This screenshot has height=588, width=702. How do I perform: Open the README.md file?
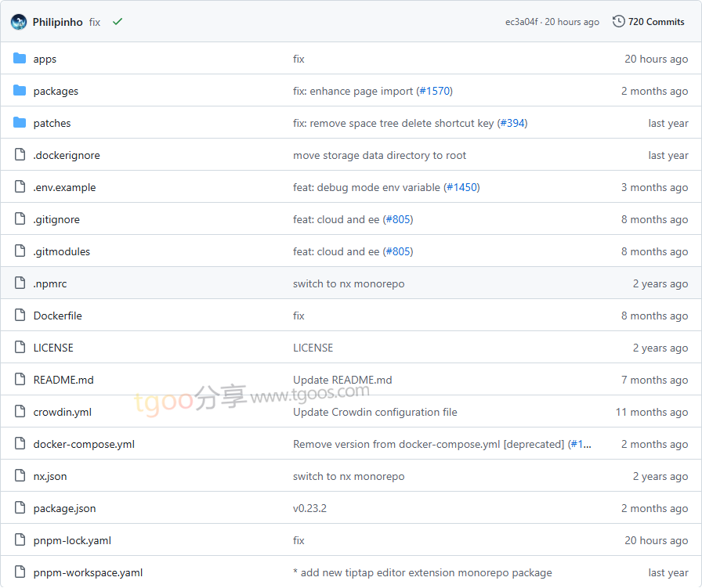63,380
